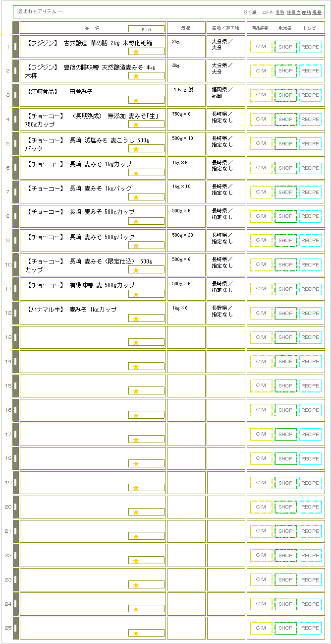The width and height of the screenshot is (331, 644).
Task: Open SHOP for 麦みそ（限定仕込）500g
Action: (x=286, y=264)
